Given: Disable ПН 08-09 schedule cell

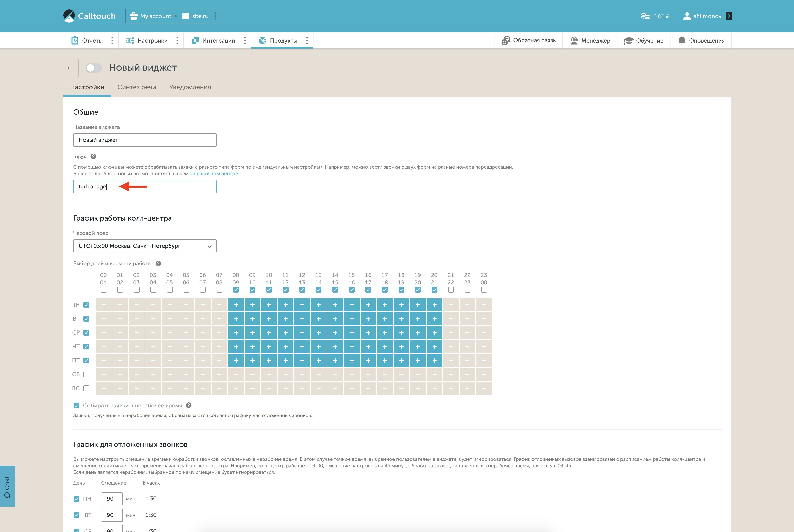Looking at the screenshot, I should (236, 305).
